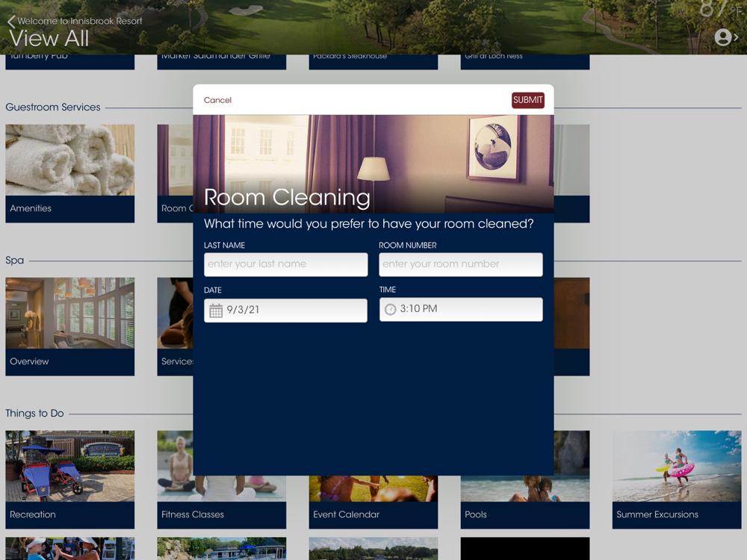Select the Room Cleaning tile behind the dialog
This screenshot has height=560, width=747.
pyautogui.click(x=175, y=173)
